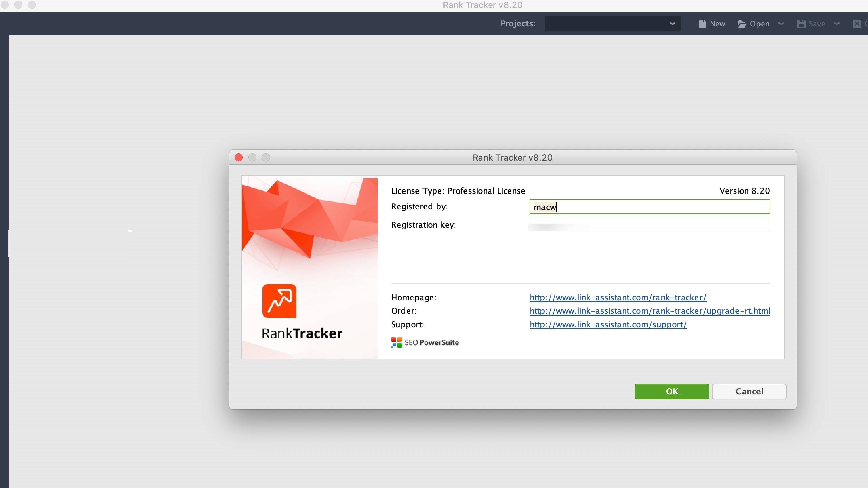Click the Save project icon
868x488 pixels.
[802, 23]
